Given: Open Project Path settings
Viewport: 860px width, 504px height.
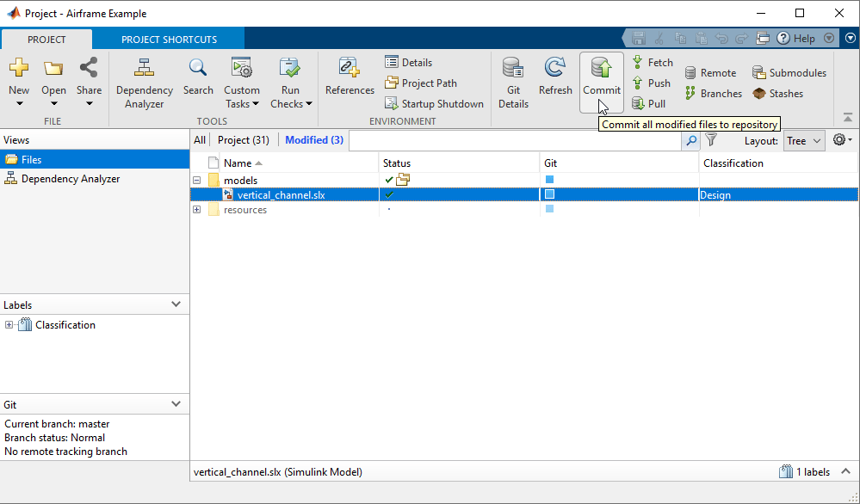Looking at the screenshot, I should click(421, 83).
